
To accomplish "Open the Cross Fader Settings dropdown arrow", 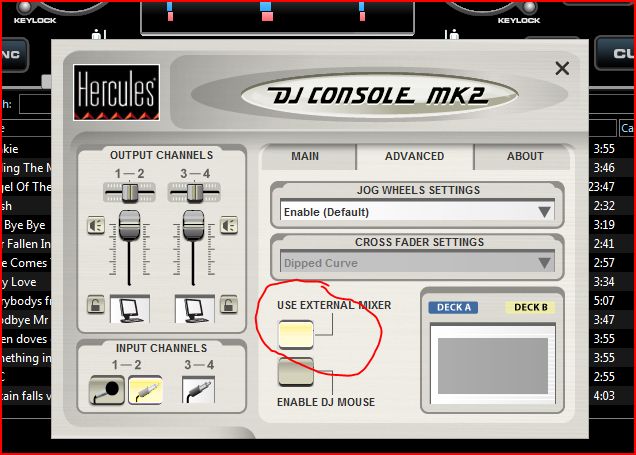I will pos(544,263).
